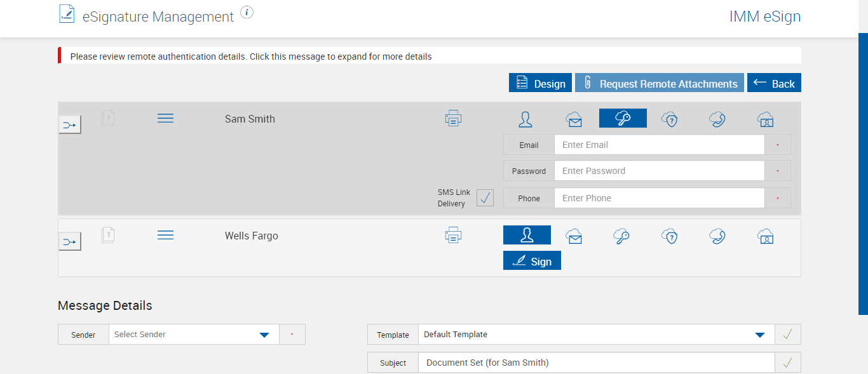Click the checkmark beside the Subject field
This screenshot has height=374, width=868.
[788, 363]
